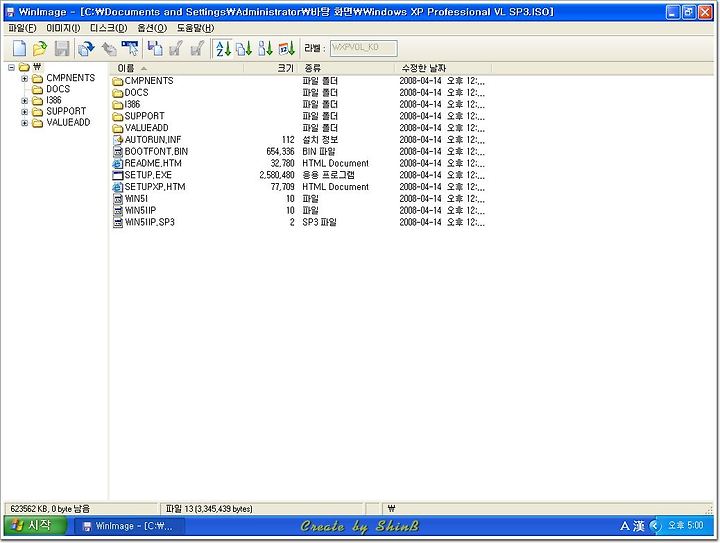
Task: Select the I386 folder label in the tree
Action: coord(54,100)
